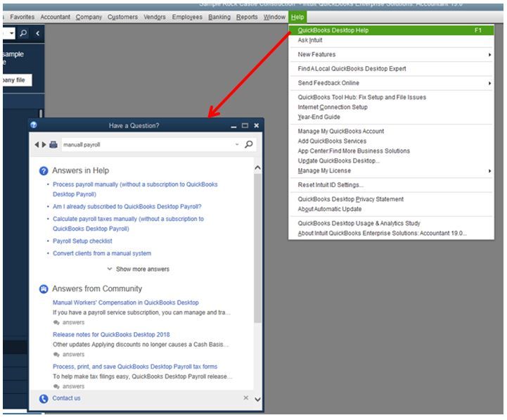Viewport: 507px width, 420px height.
Task: Open Release notes for QuickBooks Desktop 2018
Action: 111,335
